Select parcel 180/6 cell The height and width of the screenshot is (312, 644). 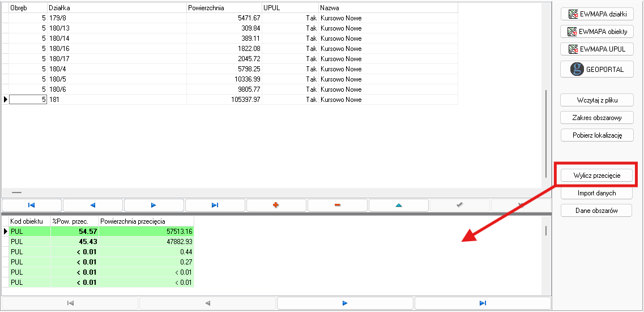(117, 89)
